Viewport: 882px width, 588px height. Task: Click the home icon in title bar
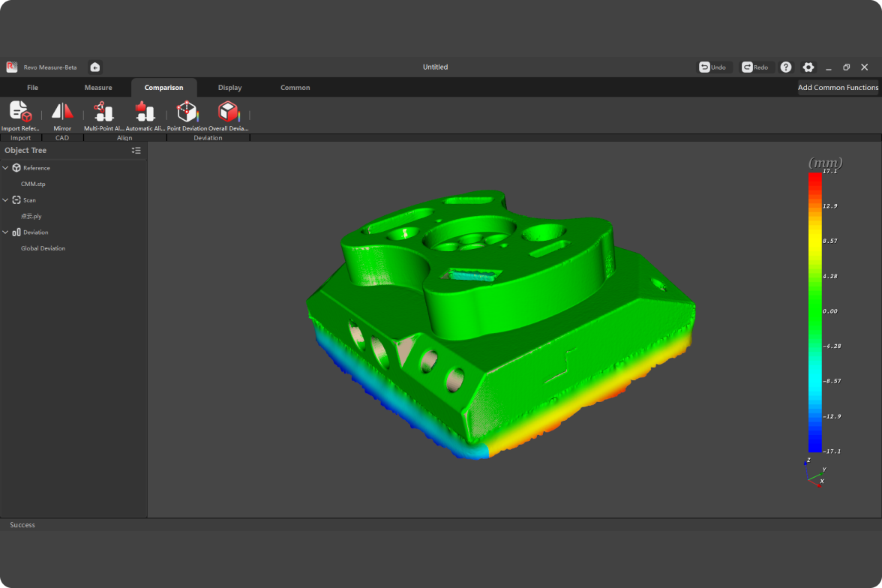click(95, 67)
